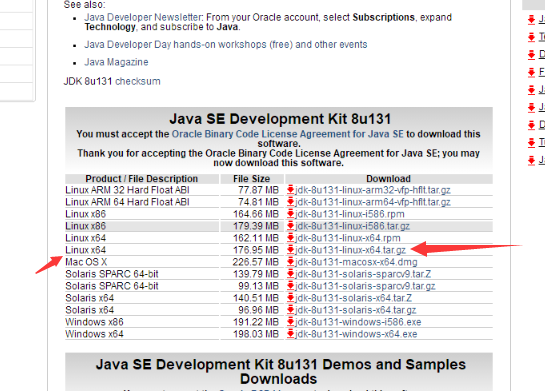The height and width of the screenshot is (391, 545).
Task: Open the Java Developer Newsletter link
Action: tap(143, 17)
